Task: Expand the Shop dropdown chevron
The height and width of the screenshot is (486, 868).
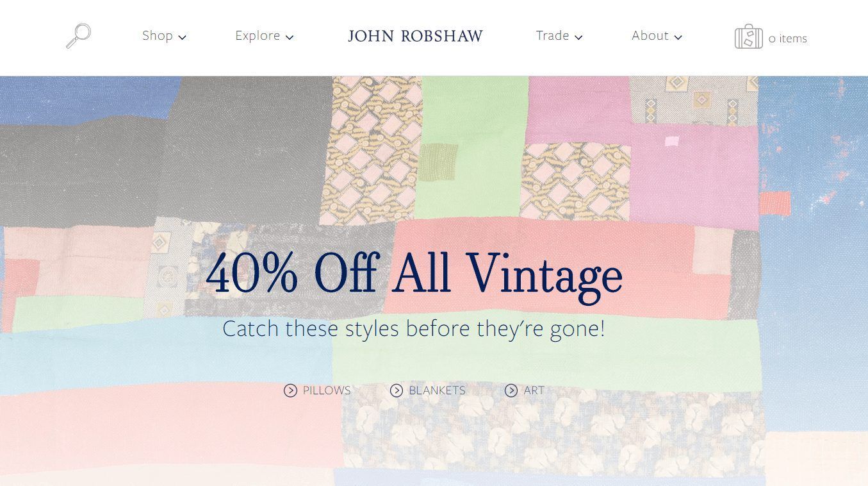Action: [x=183, y=38]
